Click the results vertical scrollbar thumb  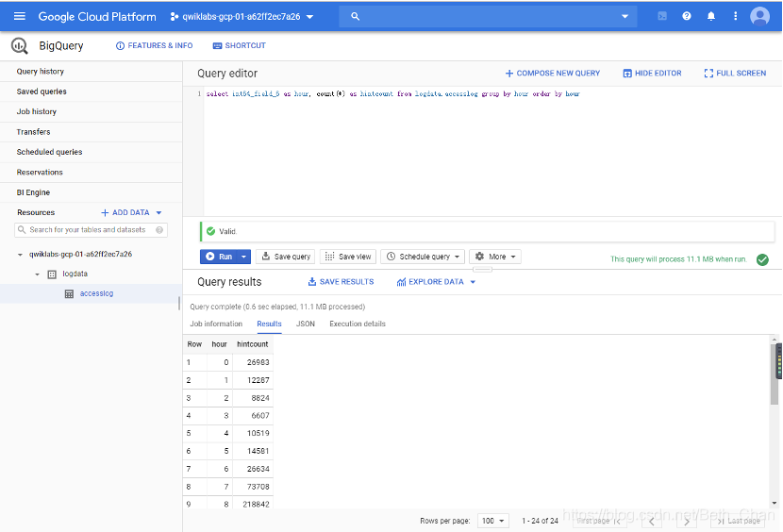tap(775, 374)
